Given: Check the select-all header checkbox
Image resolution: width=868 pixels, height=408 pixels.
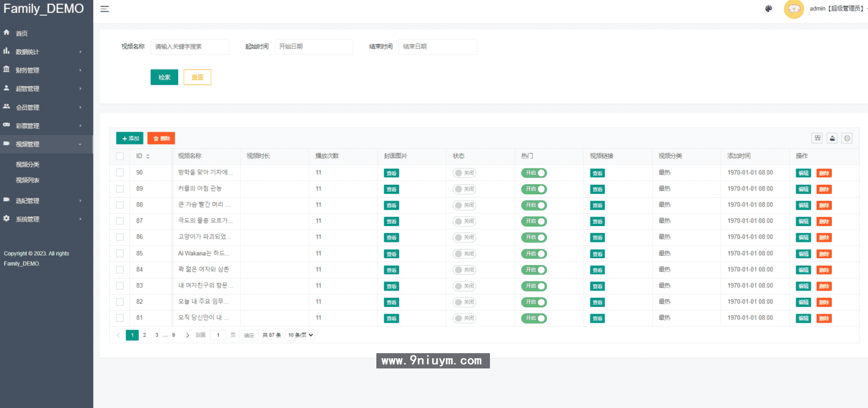Looking at the screenshot, I should tap(120, 157).
